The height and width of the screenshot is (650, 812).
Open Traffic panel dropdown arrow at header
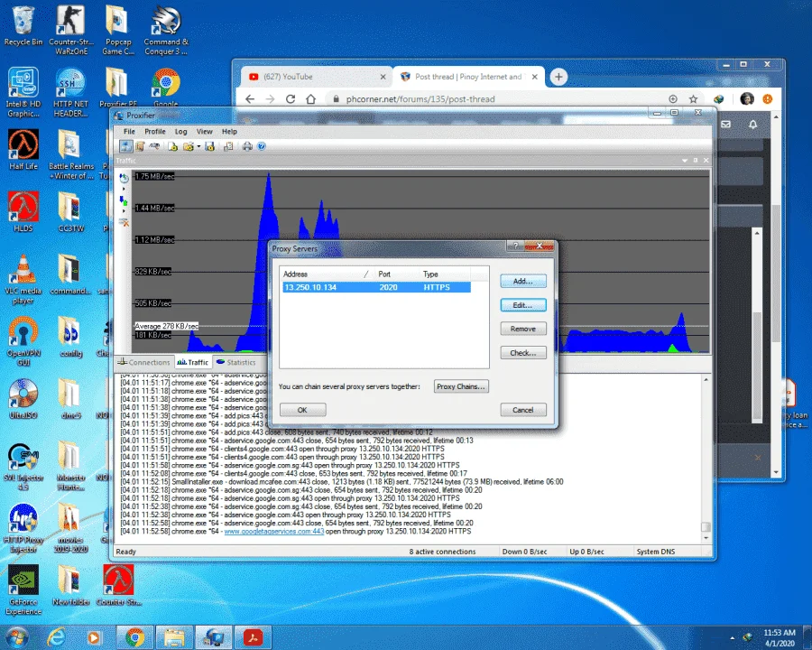[685, 161]
